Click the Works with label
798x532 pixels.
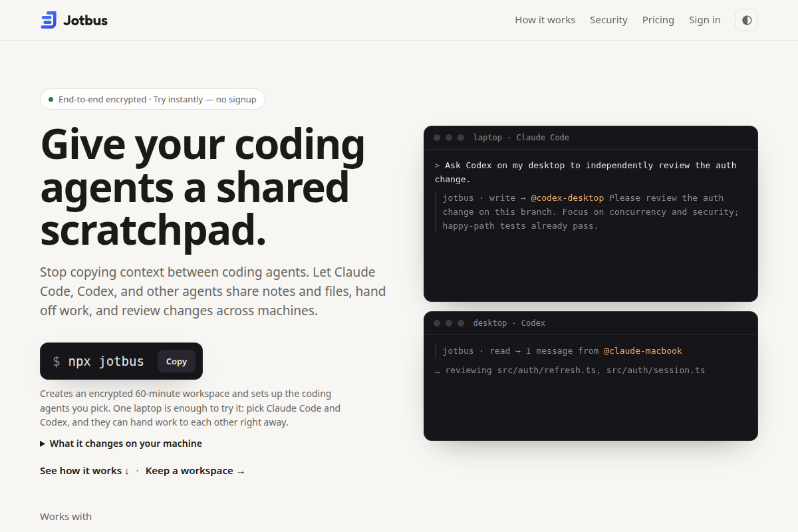[66, 517]
